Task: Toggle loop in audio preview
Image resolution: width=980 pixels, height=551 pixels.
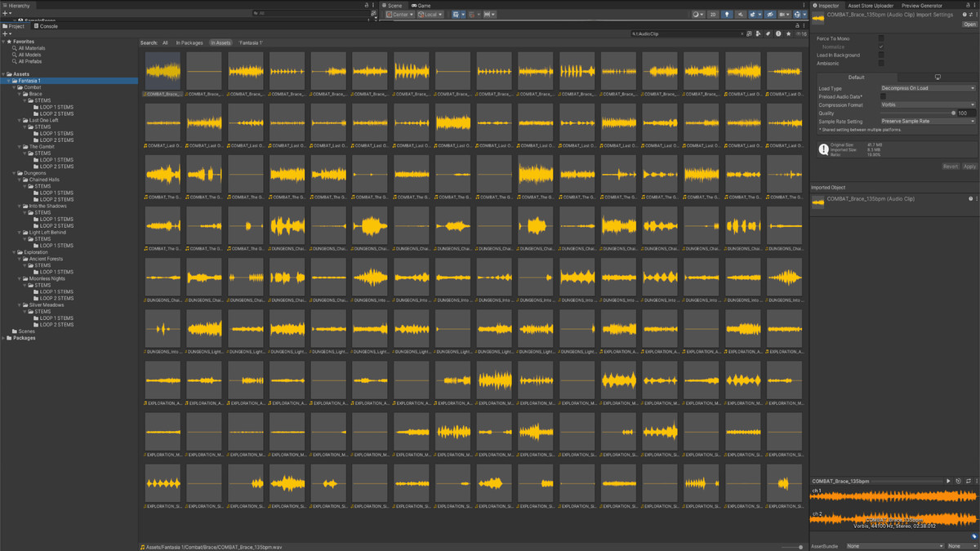Action: coord(968,482)
